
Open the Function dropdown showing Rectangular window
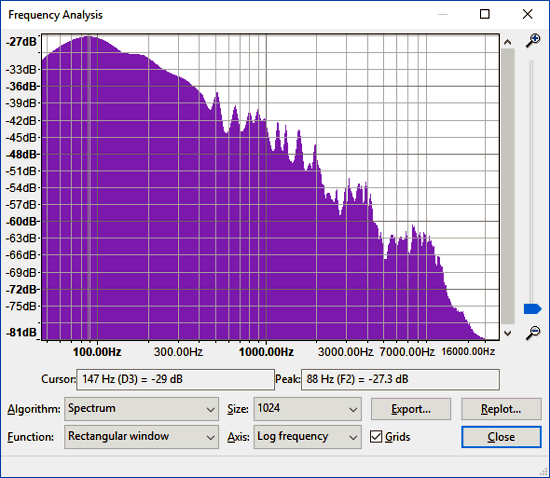(x=141, y=437)
